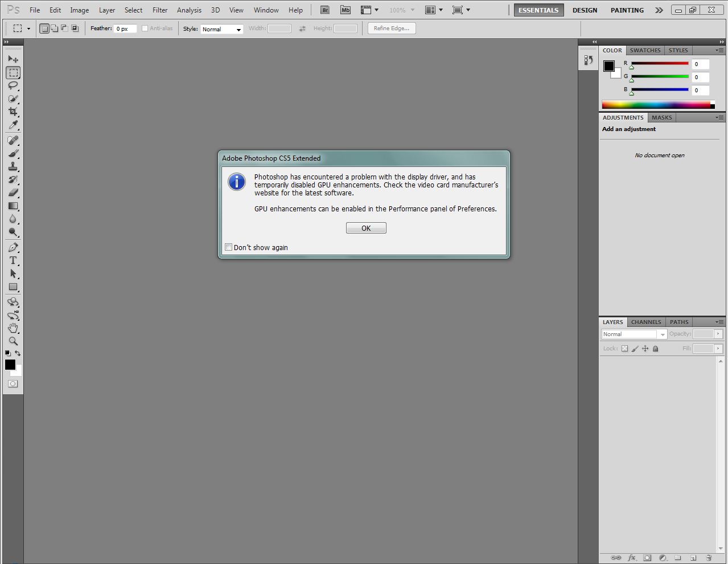Open the File menu
The image size is (728, 564).
click(x=35, y=10)
